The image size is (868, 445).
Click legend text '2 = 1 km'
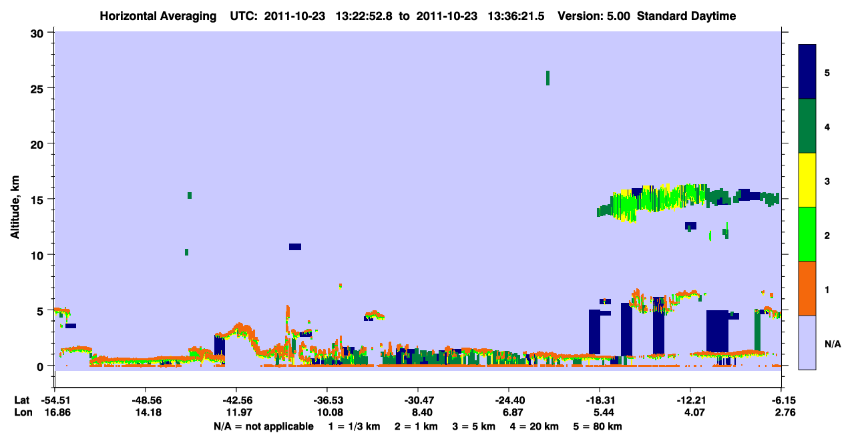pyautogui.click(x=416, y=426)
